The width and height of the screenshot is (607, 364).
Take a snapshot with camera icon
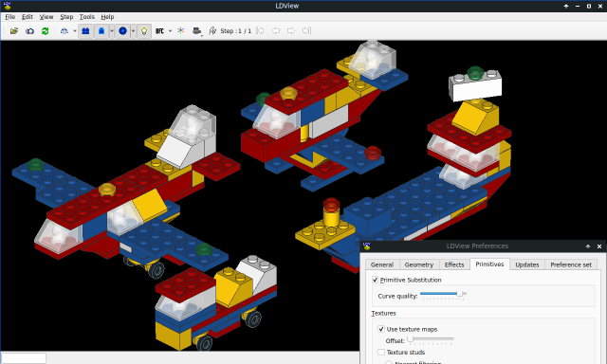point(29,31)
